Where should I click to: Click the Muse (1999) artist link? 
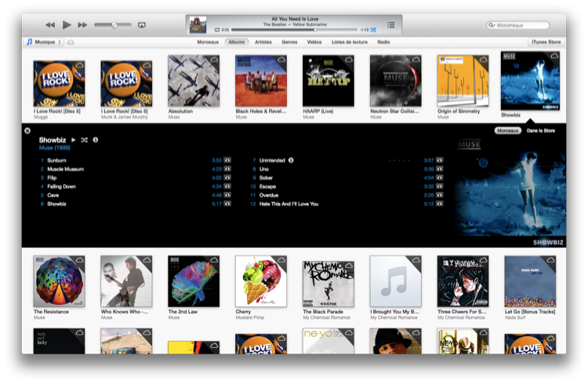pos(55,148)
